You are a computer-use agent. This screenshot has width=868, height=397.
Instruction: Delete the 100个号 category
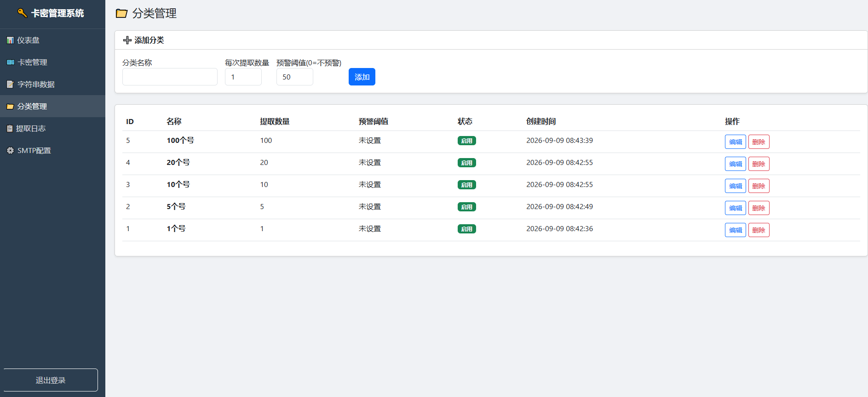click(759, 142)
